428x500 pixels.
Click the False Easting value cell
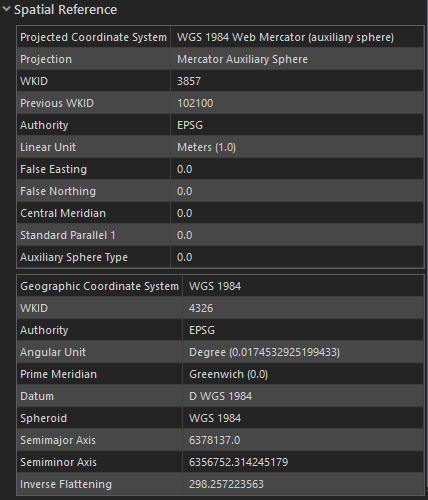[297, 169]
